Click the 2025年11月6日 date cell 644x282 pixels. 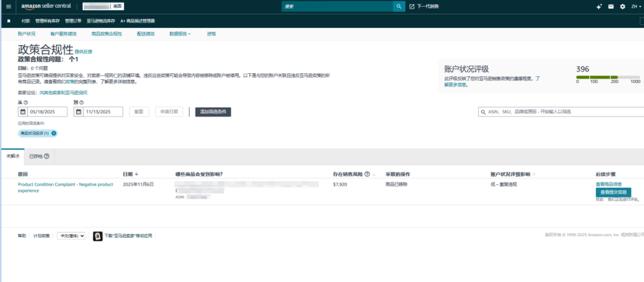(138, 185)
